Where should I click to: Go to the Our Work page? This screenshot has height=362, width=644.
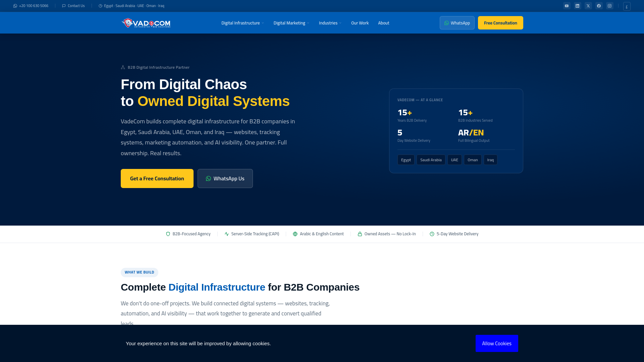360,23
